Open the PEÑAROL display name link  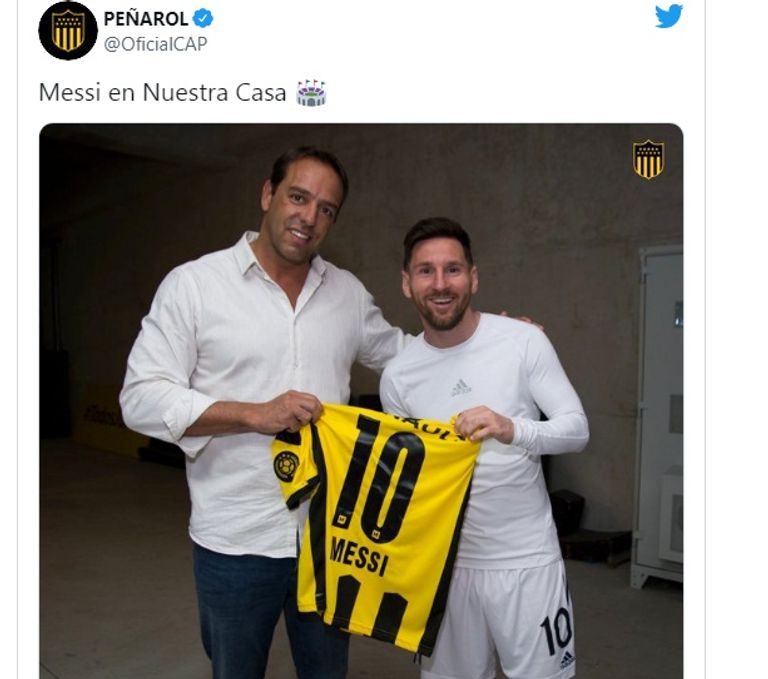(x=145, y=19)
